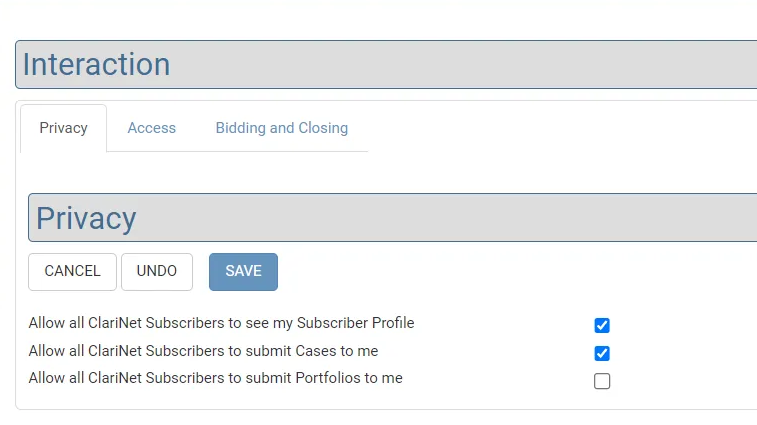The image size is (757, 425).
Task: Select the Privacy tab
Action: coord(63,128)
